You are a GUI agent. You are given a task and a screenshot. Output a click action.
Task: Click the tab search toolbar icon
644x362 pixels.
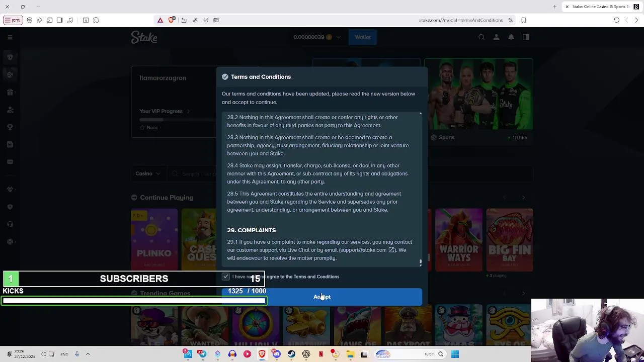point(86,20)
